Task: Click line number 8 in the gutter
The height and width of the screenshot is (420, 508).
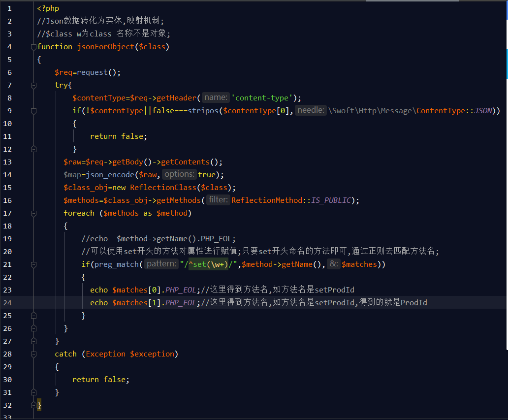Action: point(9,98)
